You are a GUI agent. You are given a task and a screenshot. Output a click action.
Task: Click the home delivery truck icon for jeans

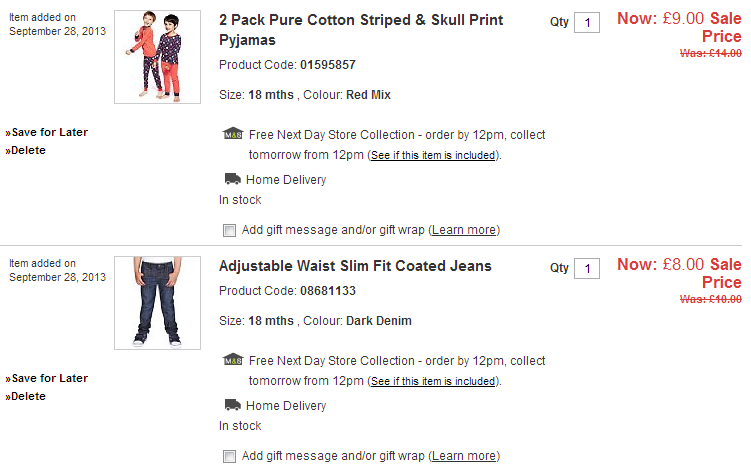232,405
